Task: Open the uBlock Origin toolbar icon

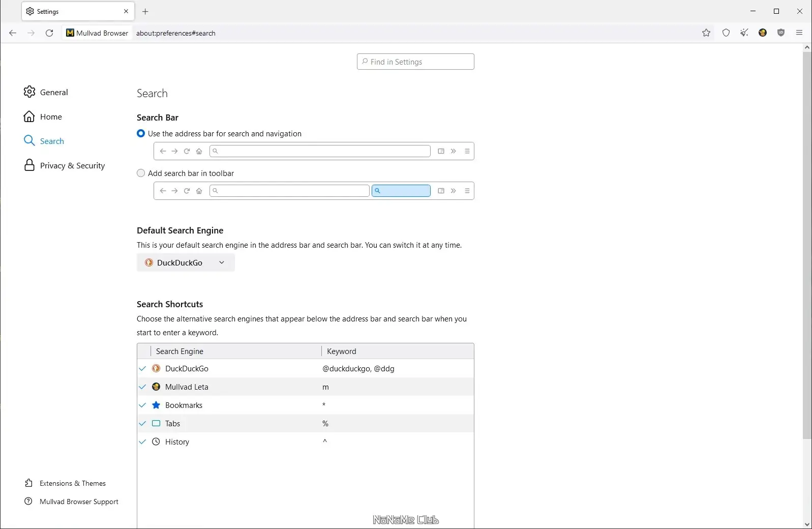Action: click(x=781, y=33)
